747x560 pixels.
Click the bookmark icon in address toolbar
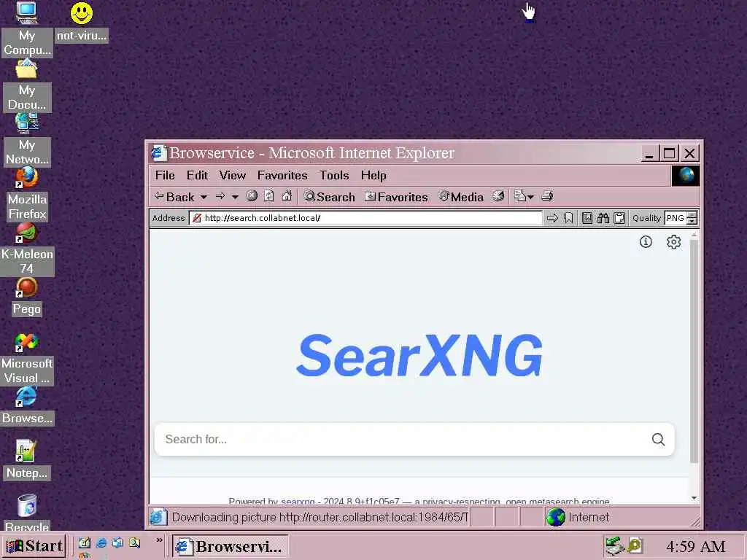(568, 218)
